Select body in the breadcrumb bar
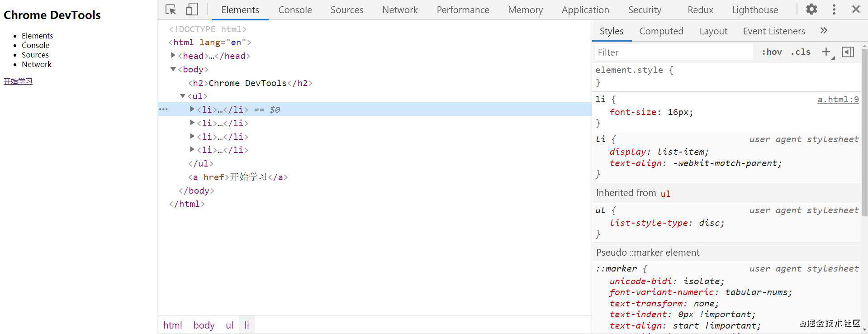 point(204,325)
